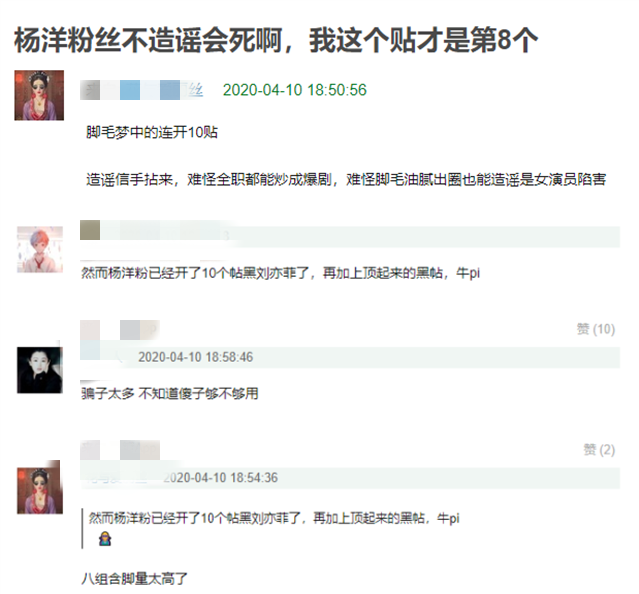Select the text 脚毛梦中的连开10贴

[x=152, y=132]
